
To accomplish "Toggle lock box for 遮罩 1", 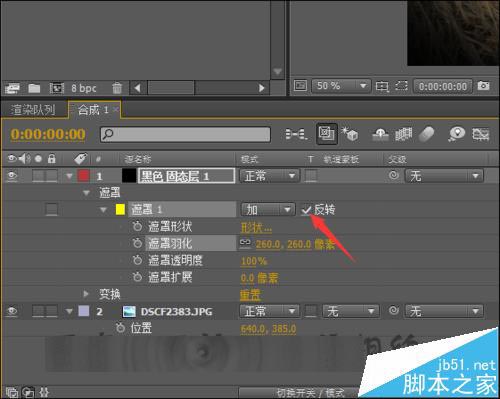I will click(51, 210).
